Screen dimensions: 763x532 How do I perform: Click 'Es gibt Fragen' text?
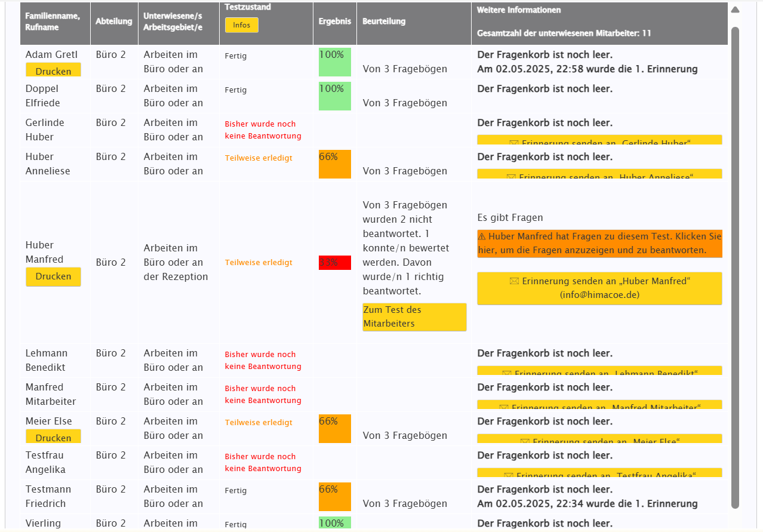(x=510, y=218)
